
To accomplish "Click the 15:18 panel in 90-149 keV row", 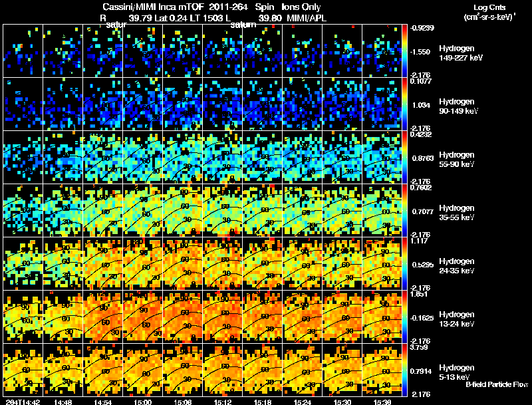I will [x=262, y=104].
